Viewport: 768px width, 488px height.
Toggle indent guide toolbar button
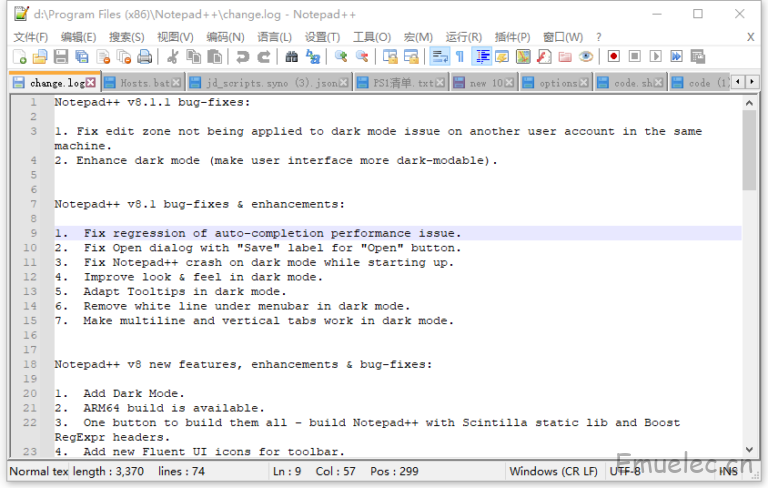click(x=481, y=57)
